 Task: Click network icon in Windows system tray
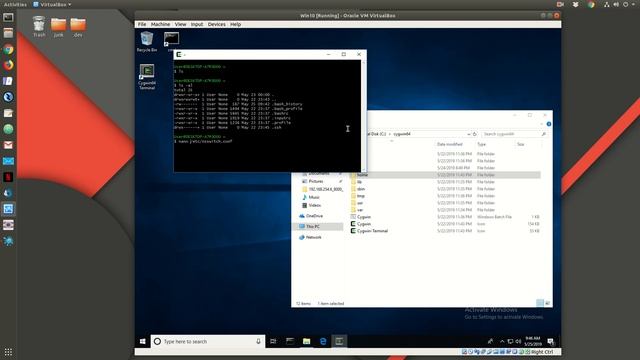510,341
